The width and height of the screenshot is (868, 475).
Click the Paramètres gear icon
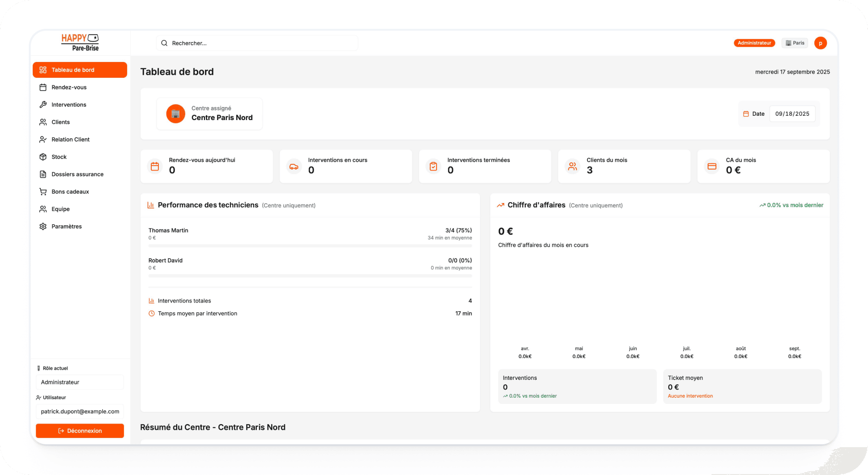coord(43,227)
